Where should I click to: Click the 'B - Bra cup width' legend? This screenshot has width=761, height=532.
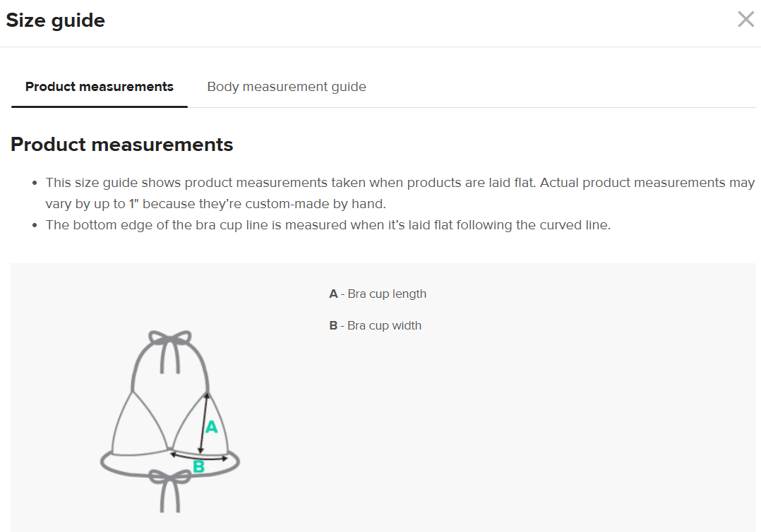(375, 325)
